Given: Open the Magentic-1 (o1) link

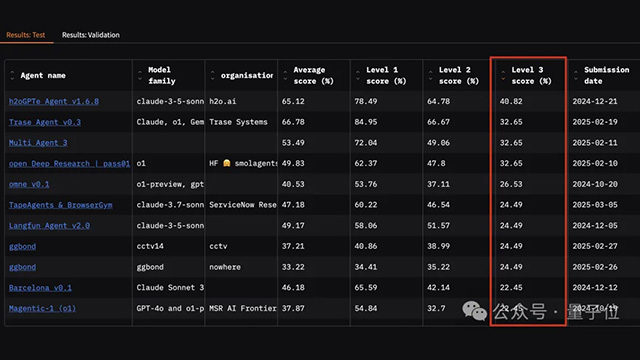Looking at the screenshot, I should pyautogui.click(x=42, y=309).
